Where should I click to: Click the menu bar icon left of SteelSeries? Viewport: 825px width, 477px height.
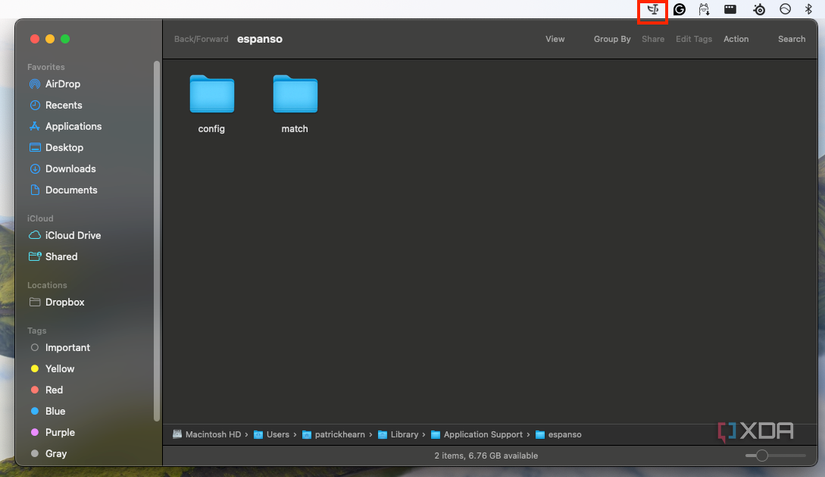[730, 9]
